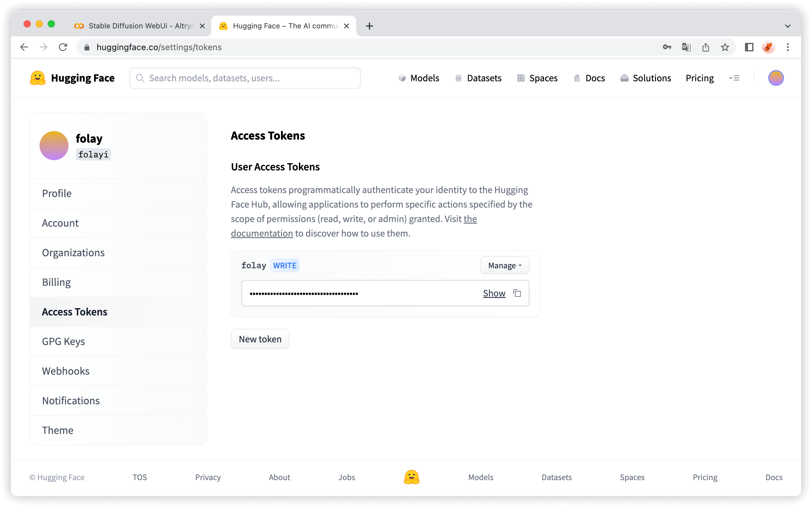The width and height of the screenshot is (812, 507).
Task: Open Models link in footer
Action: pyautogui.click(x=481, y=477)
